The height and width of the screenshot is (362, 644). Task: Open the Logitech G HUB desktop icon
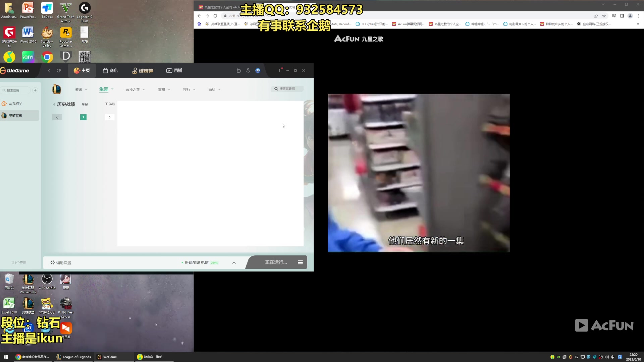(x=85, y=12)
